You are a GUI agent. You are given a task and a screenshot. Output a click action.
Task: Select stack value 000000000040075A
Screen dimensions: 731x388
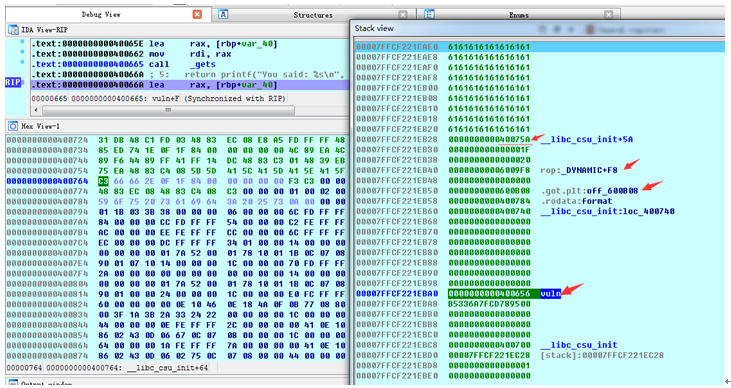[489, 139]
